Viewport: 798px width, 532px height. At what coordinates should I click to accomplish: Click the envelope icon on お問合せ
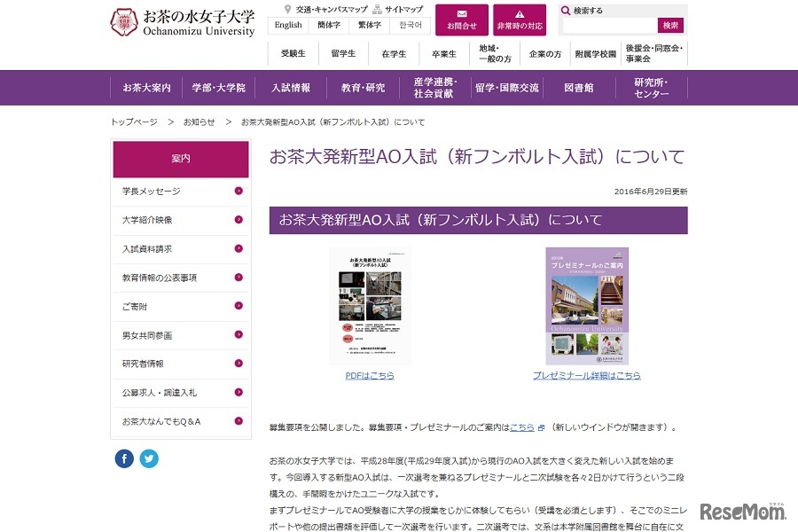click(461, 13)
